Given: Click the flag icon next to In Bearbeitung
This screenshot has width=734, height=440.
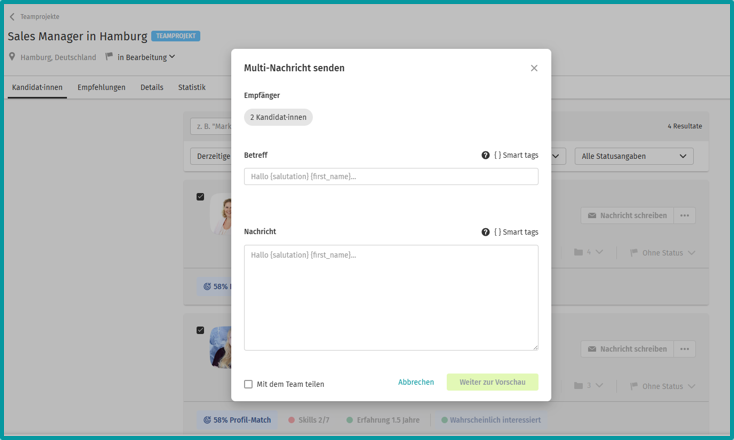Looking at the screenshot, I should coord(109,57).
